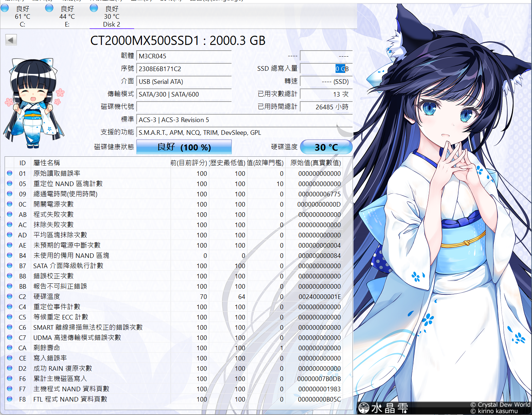
Task: Click the previous disk arrow button
Action: click(x=11, y=40)
